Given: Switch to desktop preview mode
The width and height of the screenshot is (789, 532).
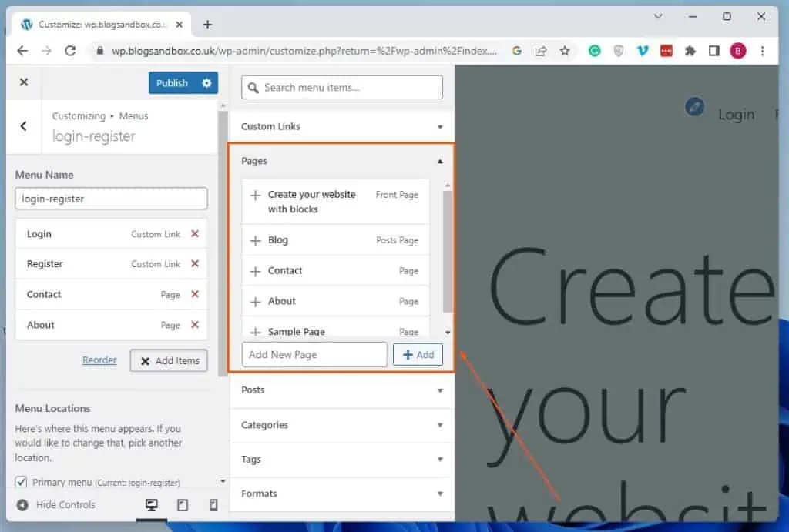Looking at the screenshot, I should 151,504.
